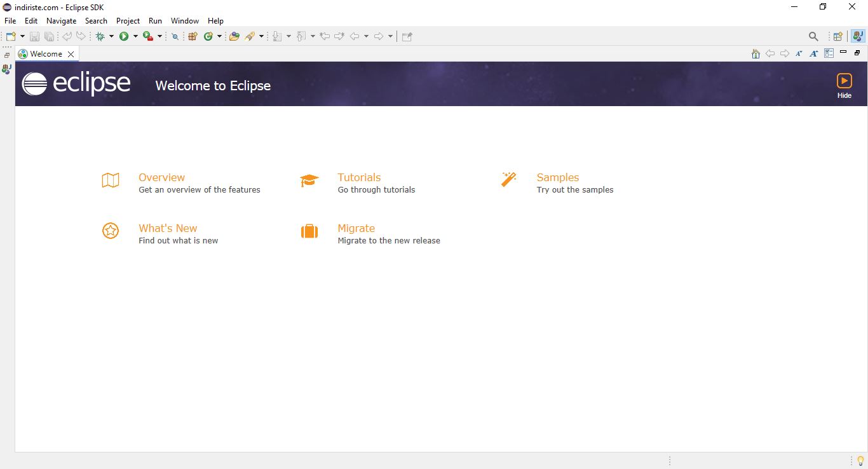Open the Run menu

pos(155,21)
